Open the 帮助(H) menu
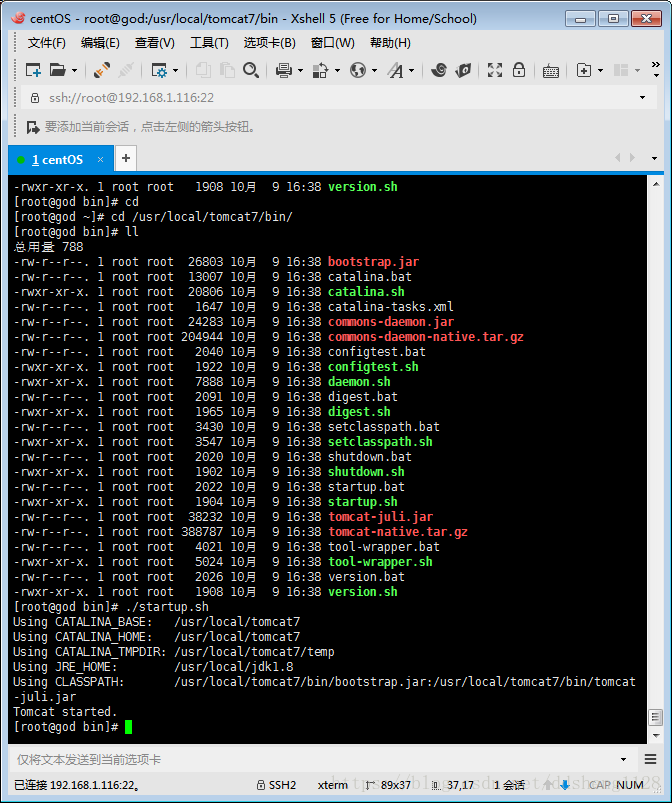Screen dimensions: 672x803 pyautogui.click(x=390, y=43)
